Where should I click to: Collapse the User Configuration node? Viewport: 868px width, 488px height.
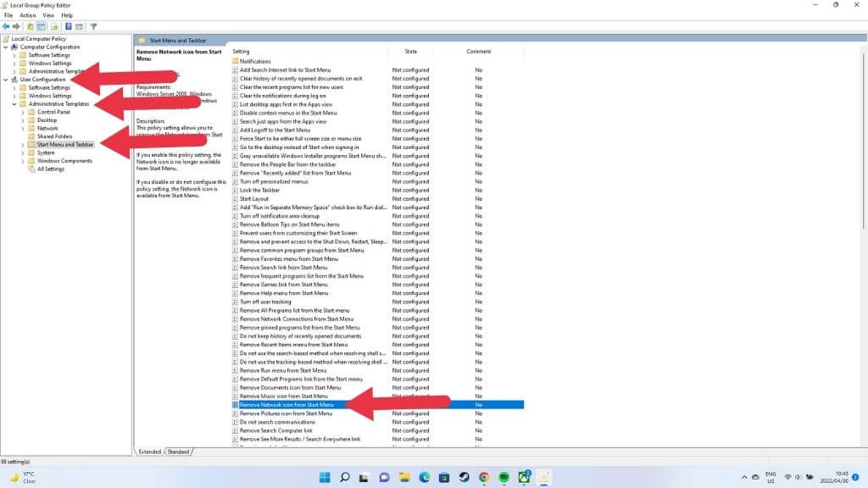click(6, 80)
